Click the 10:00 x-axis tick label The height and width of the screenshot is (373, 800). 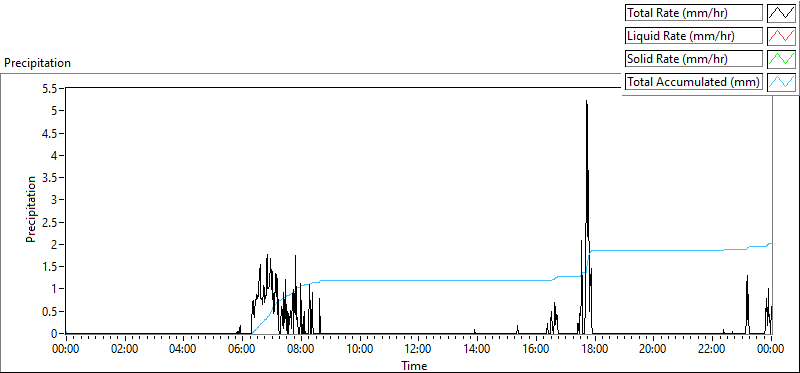pyautogui.click(x=360, y=350)
